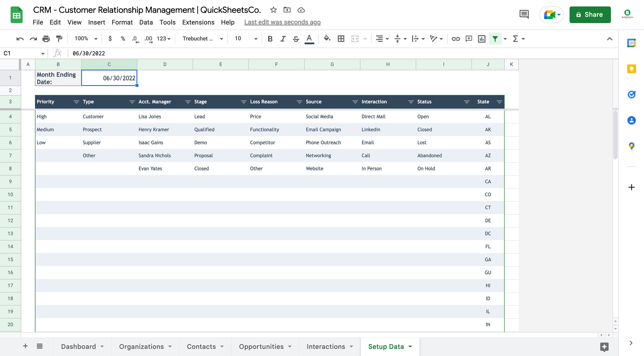Select the paint format tool

[59, 38]
